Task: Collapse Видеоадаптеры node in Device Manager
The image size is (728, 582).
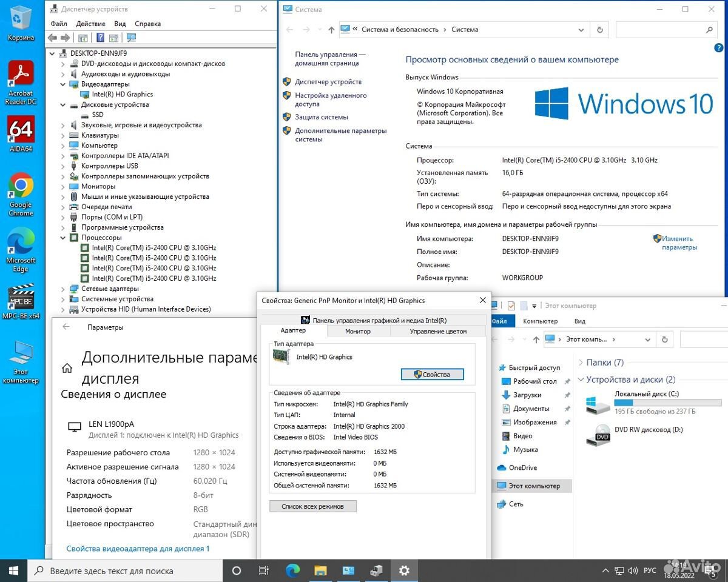Action: tap(63, 84)
